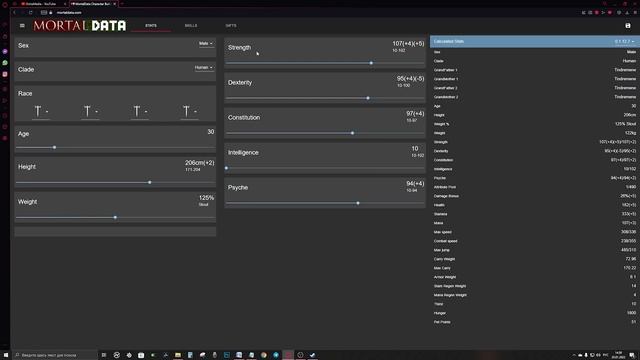
Task: Open the Windows notification center icon
Action: 632,355
